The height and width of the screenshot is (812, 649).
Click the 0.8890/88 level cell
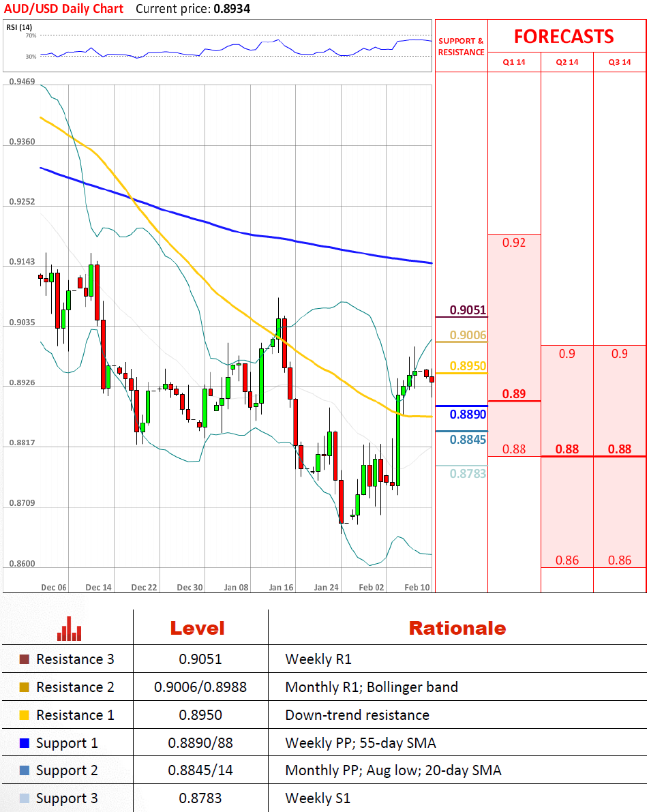pos(200,743)
